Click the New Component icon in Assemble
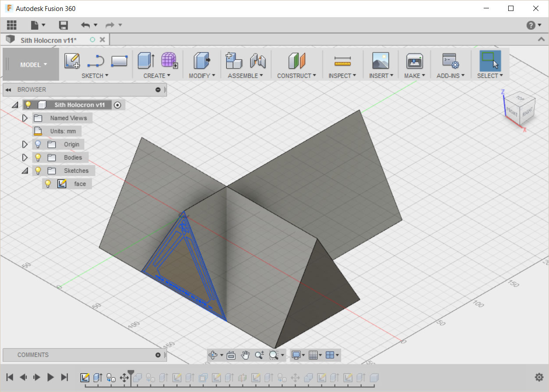This screenshot has height=392, width=549. [233, 61]
